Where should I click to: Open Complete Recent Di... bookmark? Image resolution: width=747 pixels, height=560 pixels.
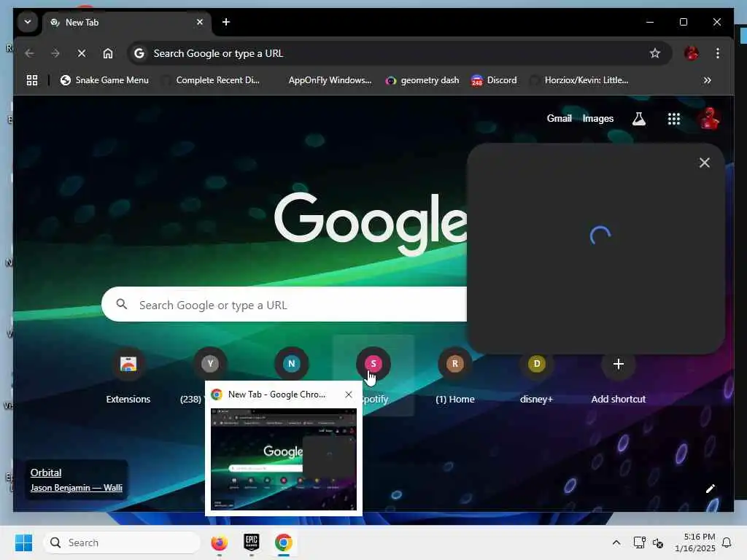click(212, 80)
